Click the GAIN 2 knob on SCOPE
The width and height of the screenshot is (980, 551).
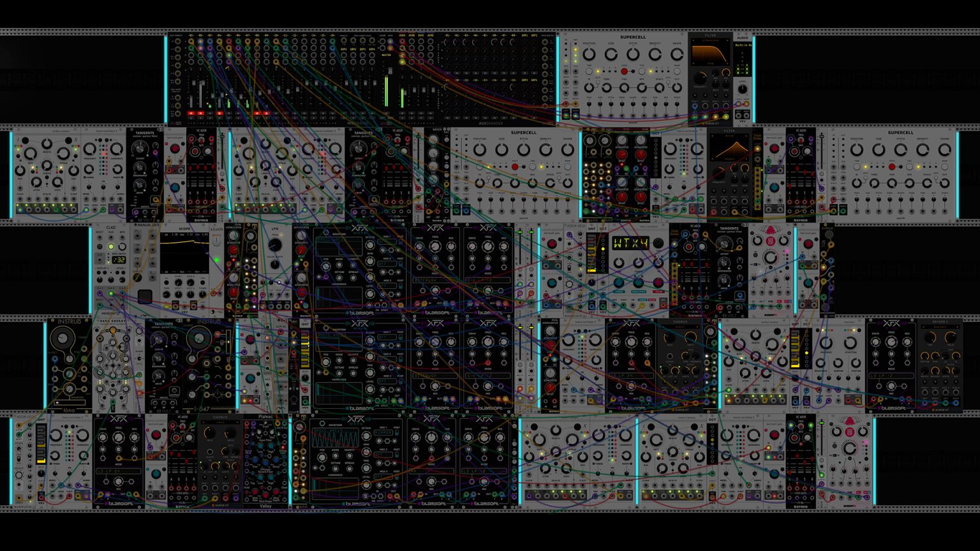(191, 283)
